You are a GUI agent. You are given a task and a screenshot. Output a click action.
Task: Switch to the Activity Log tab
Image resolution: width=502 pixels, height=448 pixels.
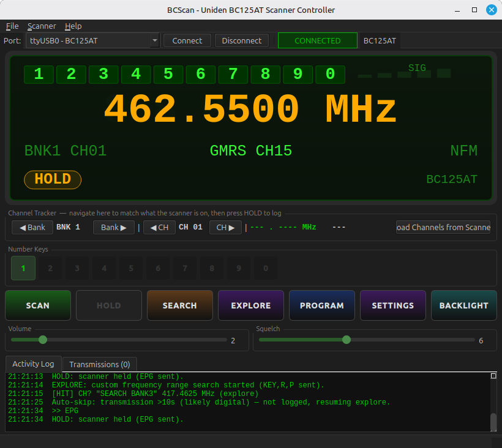pos(33,364)
